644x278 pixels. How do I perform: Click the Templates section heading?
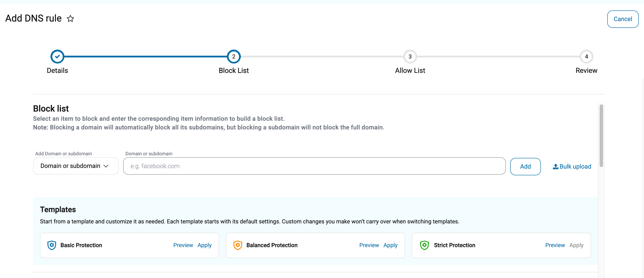coord(58,209)
